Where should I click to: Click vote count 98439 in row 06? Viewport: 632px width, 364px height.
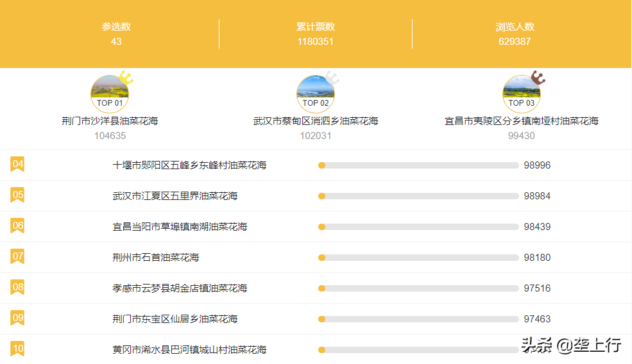[x=537, y=227]
